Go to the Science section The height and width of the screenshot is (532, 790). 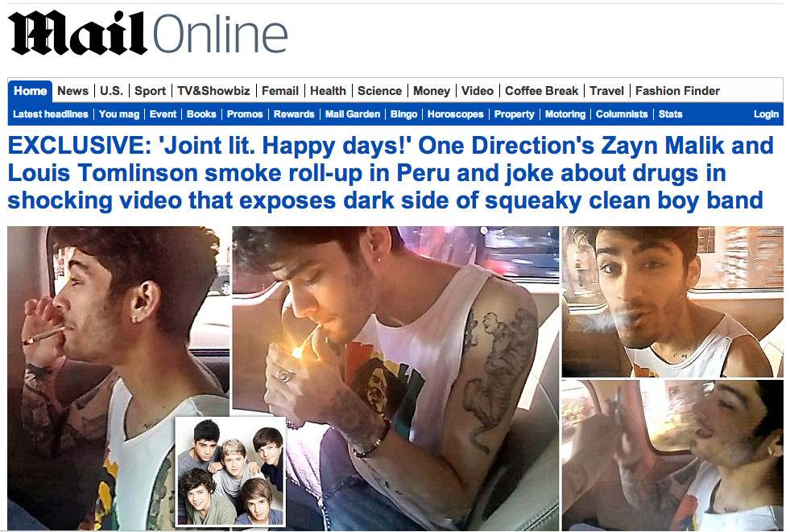379,91
